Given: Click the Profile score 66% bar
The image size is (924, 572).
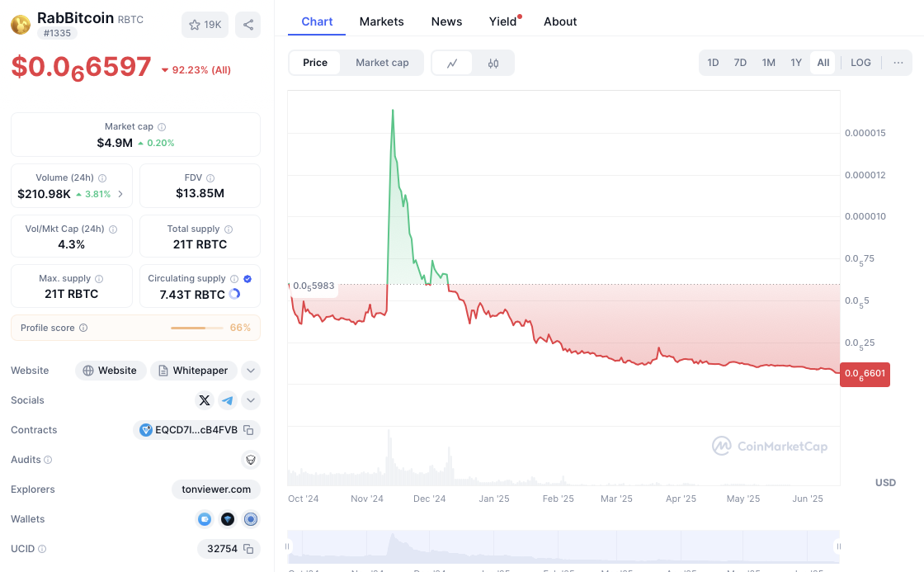Looking at the screenshot, I should 197,328.
